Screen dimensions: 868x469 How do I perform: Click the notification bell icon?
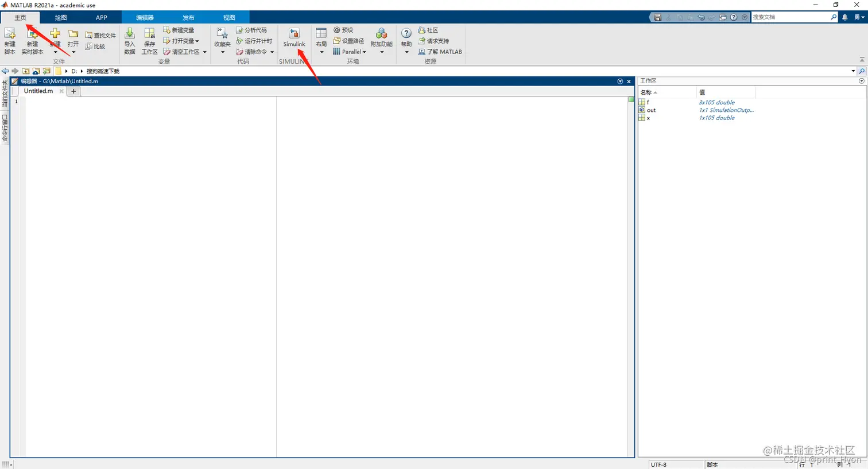pos(845,17)
